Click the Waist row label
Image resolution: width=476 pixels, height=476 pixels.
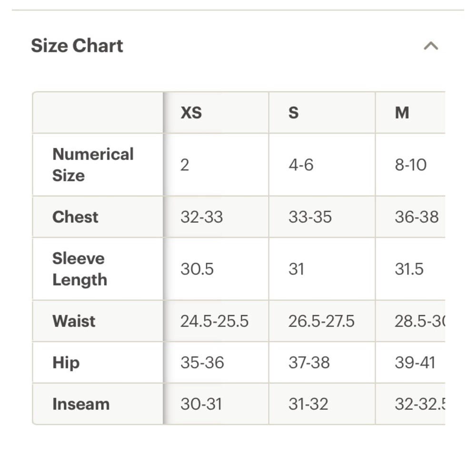(74, 321)
